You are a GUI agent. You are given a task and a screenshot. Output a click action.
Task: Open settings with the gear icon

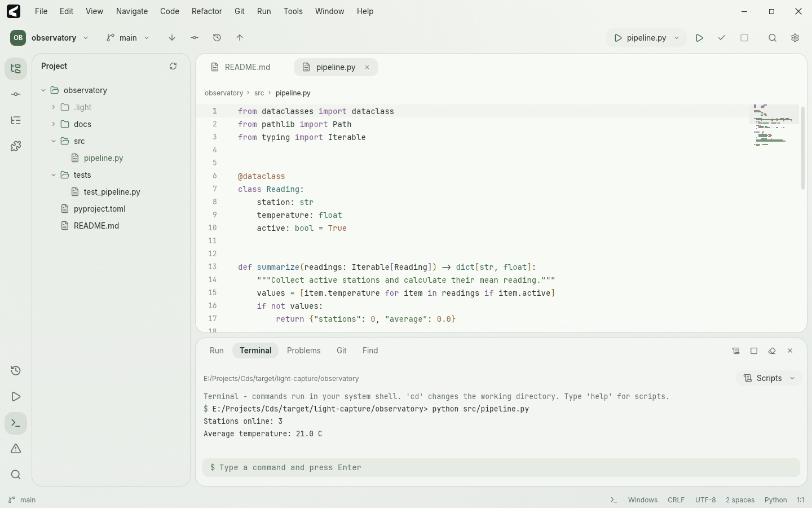point(795,38)
